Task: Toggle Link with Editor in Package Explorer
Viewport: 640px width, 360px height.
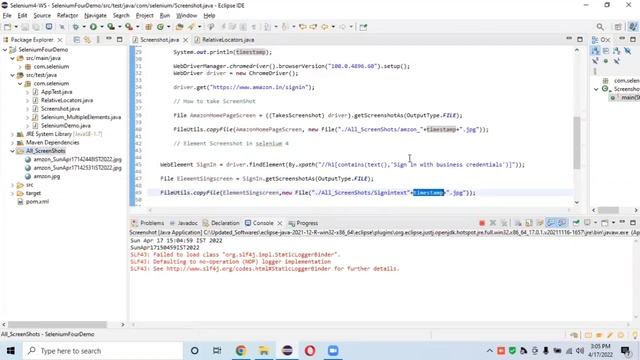Action: 87,40
